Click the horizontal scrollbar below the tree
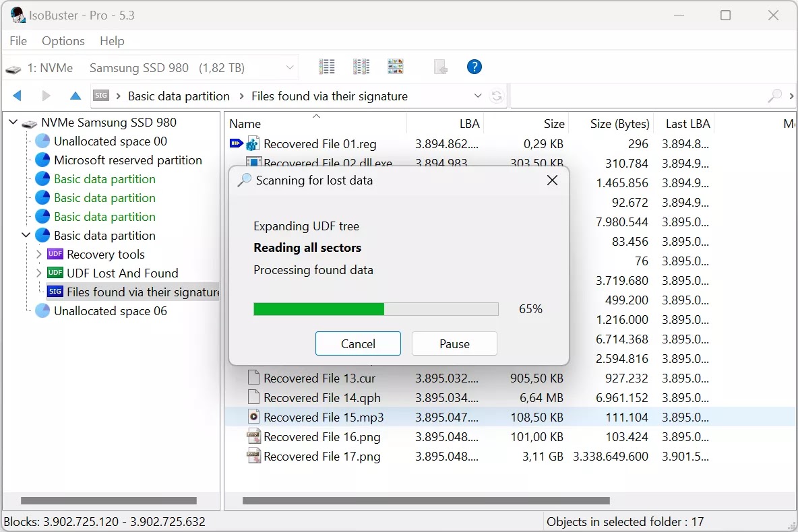This screenshot has width=798, height=532. click(108, 500)
